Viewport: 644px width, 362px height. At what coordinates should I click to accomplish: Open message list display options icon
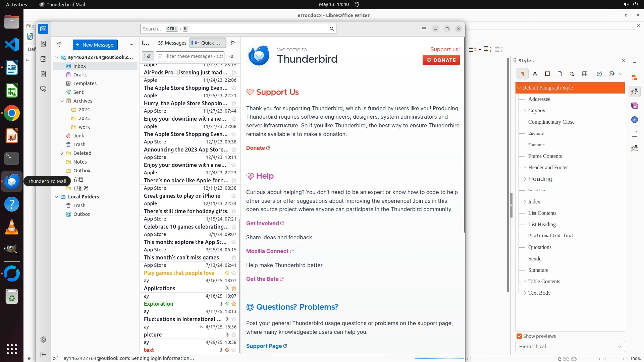pyautogui.click(x=233, y=43)
